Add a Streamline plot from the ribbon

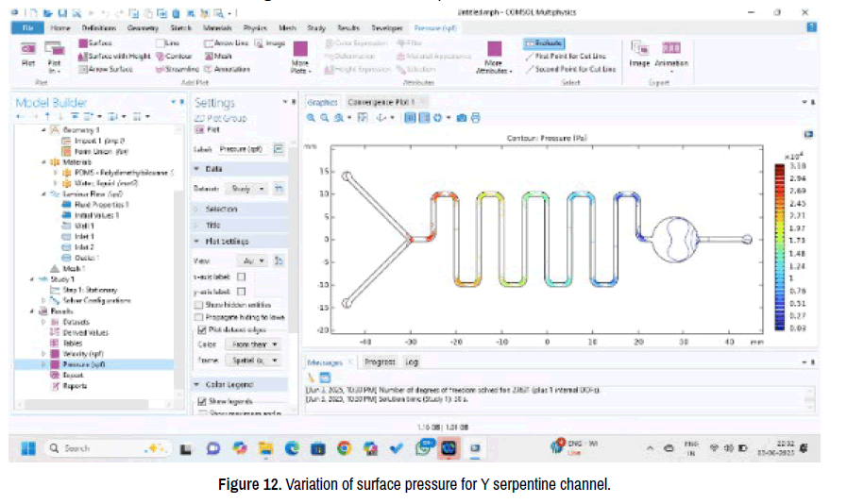pyautogui.click(x=177, y=69)
